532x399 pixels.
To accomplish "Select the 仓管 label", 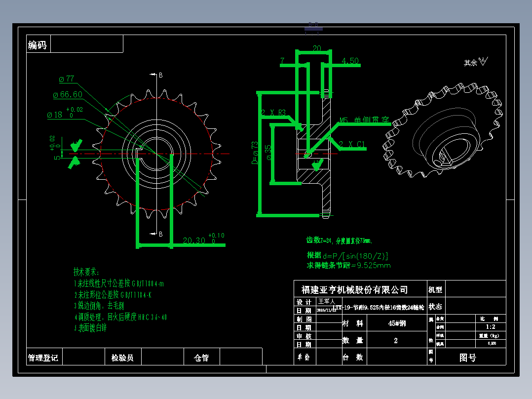I will 201,358.
